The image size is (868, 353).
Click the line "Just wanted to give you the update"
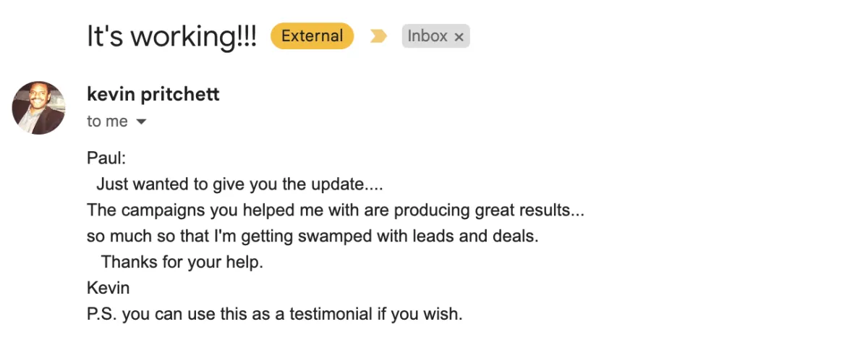pos(239,184)
